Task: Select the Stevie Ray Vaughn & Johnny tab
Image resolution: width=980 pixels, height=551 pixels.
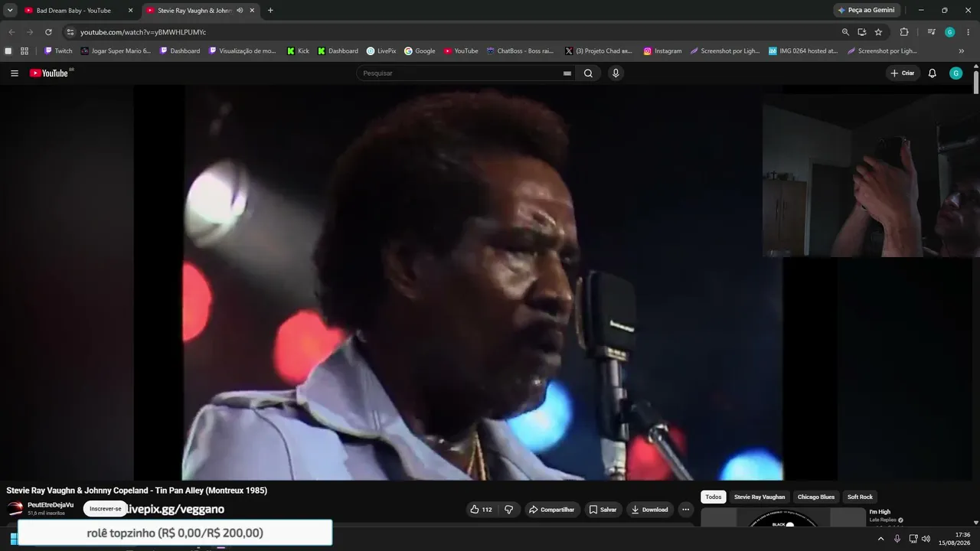Action: 194,11
